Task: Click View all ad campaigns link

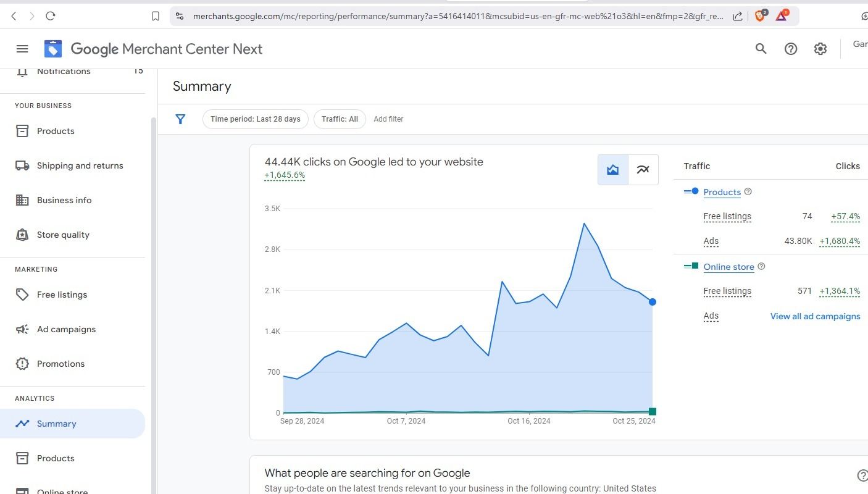Action: pyautogui.click(x=815, y=316)
